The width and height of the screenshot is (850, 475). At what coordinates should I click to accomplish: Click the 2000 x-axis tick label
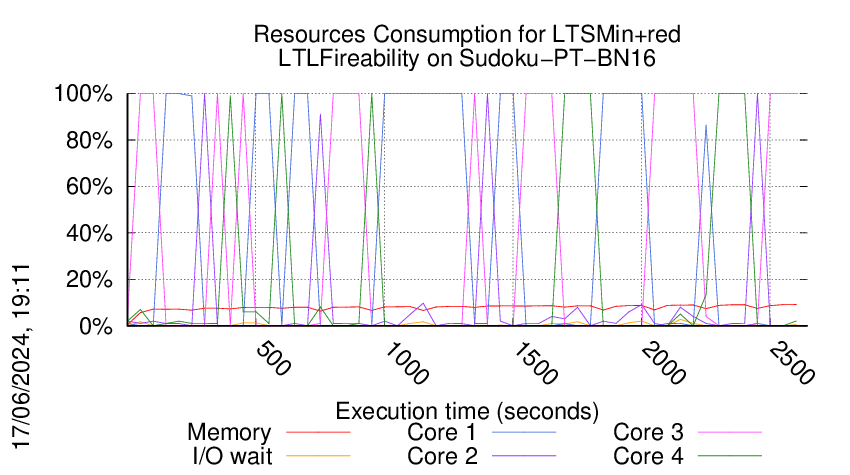pos(663,363)
